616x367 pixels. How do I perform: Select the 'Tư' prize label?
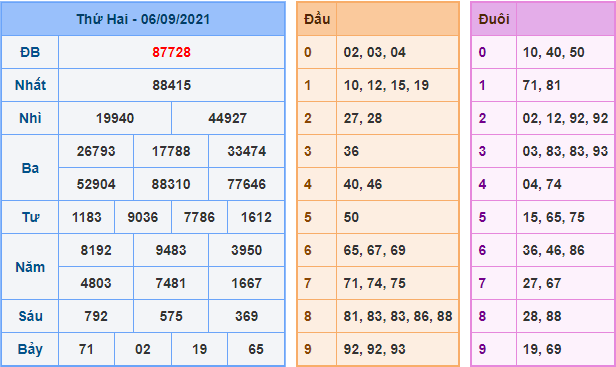click(30, 217)
